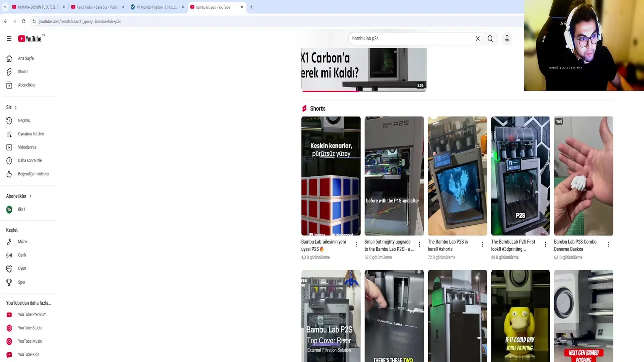Click YouTube'dan daha fazla heading

28,303
